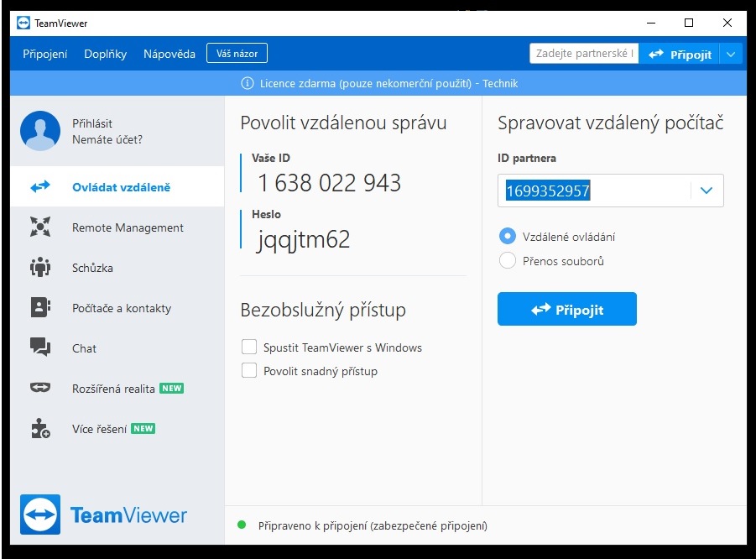
Task: Expand the ID partnera dropdown arrow
Action: tap(706, 191)
